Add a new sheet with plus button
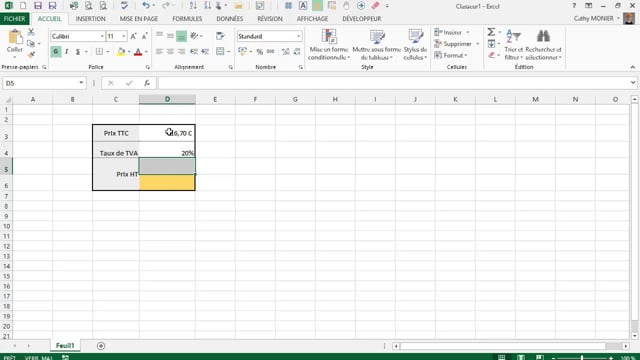Viewport: 640px width, 360px height. pyautogui.click(x=101, y=346)
